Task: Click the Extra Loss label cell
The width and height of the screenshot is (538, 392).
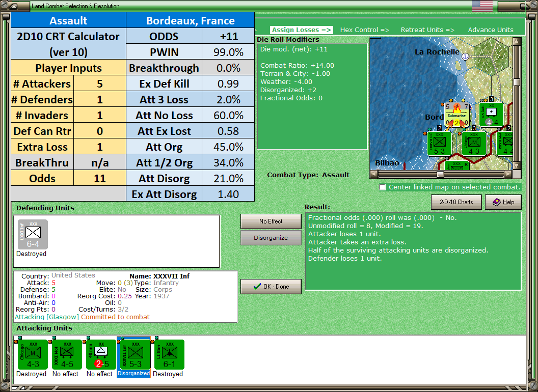Action: pos(42,147)
